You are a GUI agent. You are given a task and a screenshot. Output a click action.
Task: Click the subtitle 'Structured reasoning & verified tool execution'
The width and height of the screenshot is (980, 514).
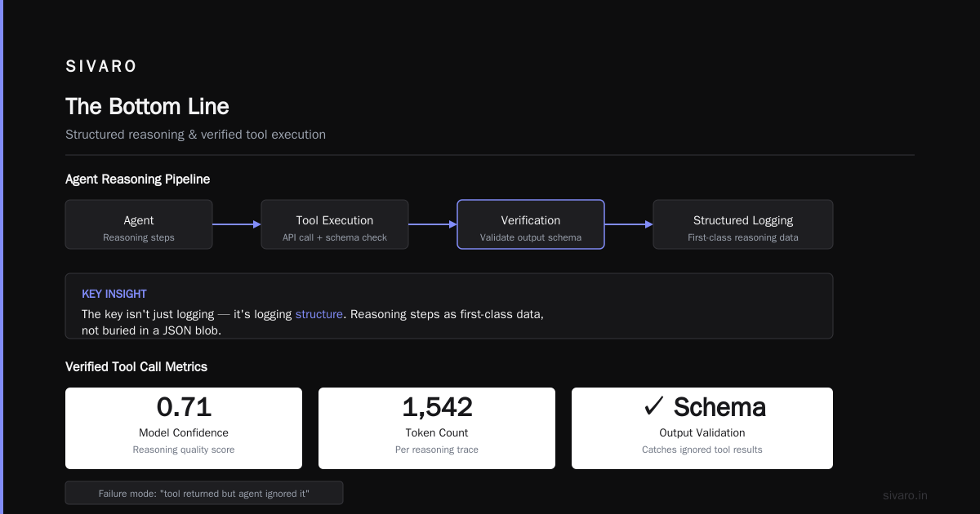[x=195, y=135]
